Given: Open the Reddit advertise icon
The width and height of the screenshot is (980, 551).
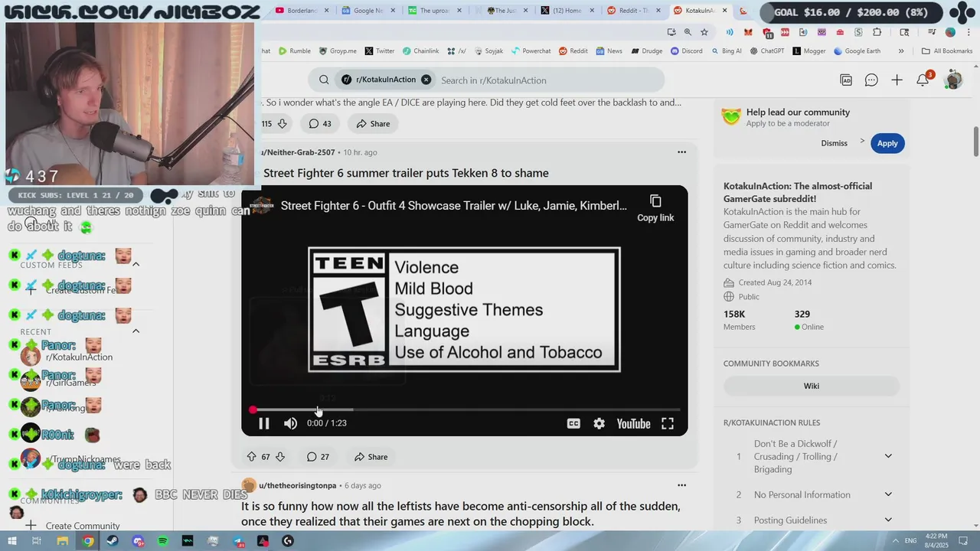Looking at the screenshot, I should tap(846, 80).
